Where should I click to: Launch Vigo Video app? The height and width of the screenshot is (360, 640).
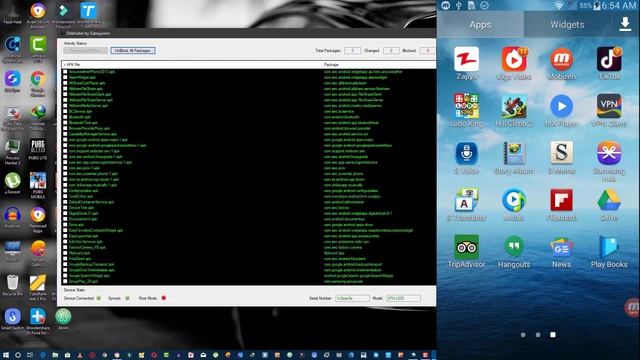click(514, 60)
